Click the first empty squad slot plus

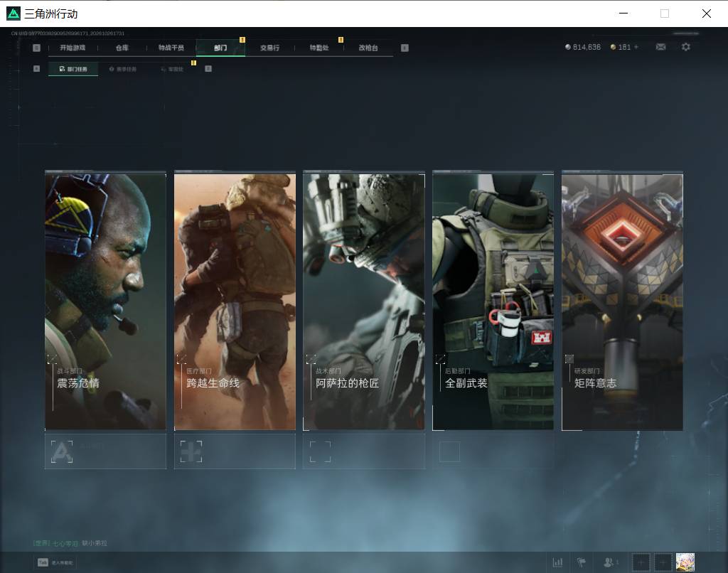click(x=641, y=562)
